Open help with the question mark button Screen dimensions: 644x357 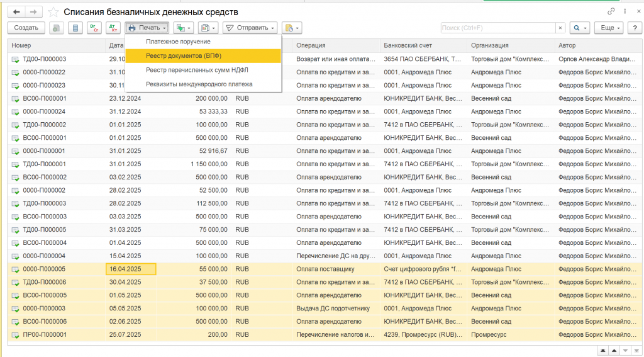(635, 28)
